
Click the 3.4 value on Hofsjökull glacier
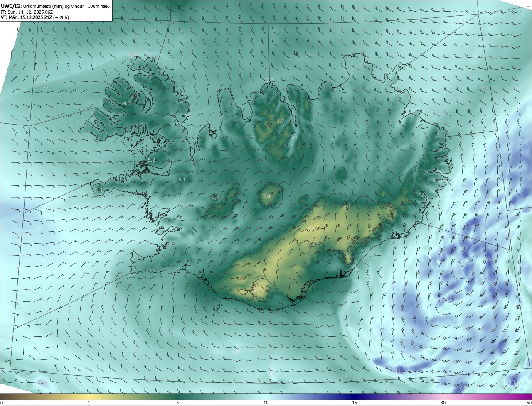pos(267,196)
